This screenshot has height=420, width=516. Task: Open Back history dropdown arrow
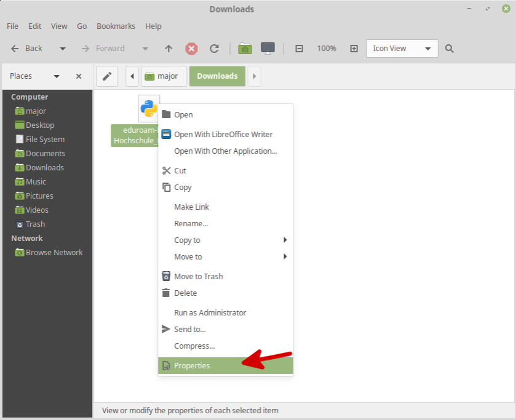[x=63, y=49]
